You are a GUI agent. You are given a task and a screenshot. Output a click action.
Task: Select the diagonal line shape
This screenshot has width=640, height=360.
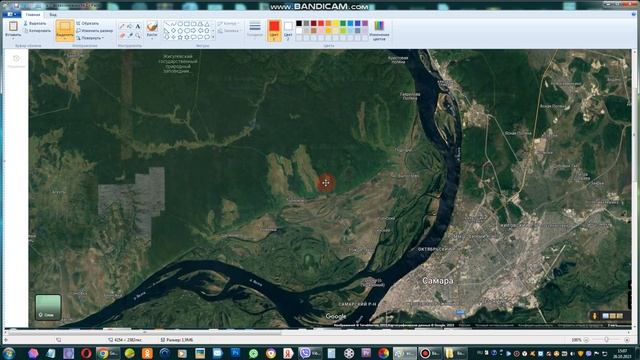pyautogui.click(x=167, y=24)
